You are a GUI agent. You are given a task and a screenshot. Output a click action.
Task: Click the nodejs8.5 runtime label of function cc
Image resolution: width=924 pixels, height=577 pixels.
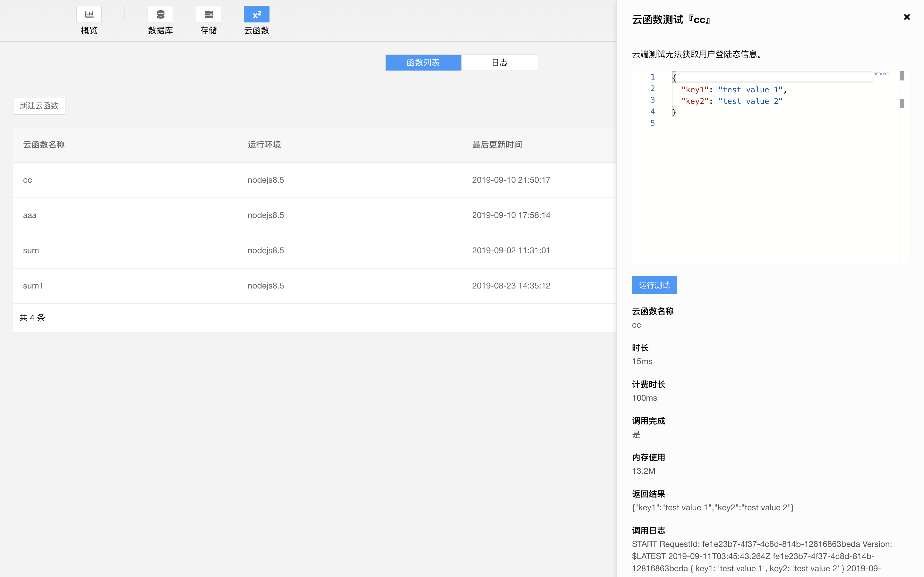tap(265, 180)
